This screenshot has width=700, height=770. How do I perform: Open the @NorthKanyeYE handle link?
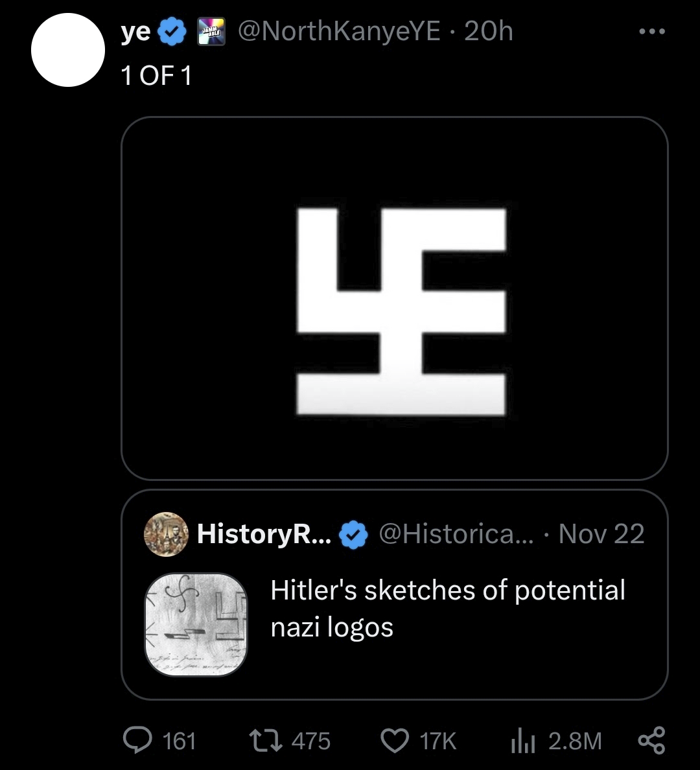point(340,31)
